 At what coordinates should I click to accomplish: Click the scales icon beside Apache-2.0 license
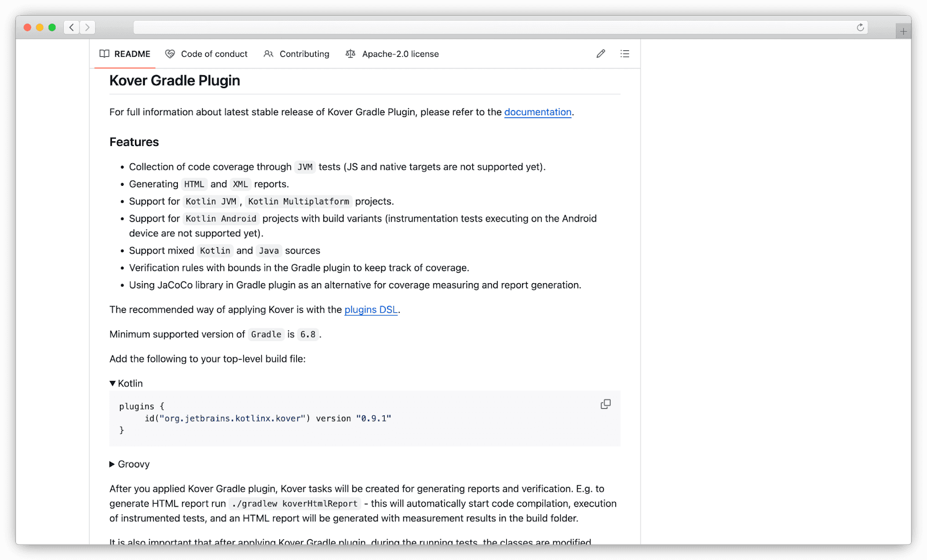click(351, 53)
